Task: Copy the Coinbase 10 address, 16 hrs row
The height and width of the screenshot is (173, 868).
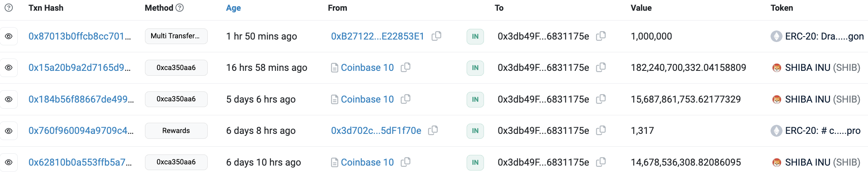Action: (406, 68)
